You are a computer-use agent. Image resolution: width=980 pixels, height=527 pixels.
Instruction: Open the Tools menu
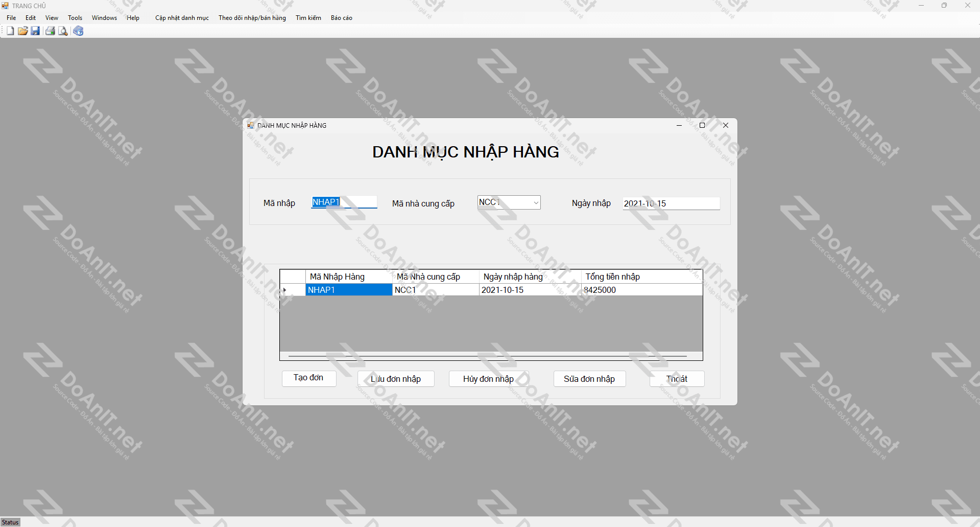pos(75,18)
